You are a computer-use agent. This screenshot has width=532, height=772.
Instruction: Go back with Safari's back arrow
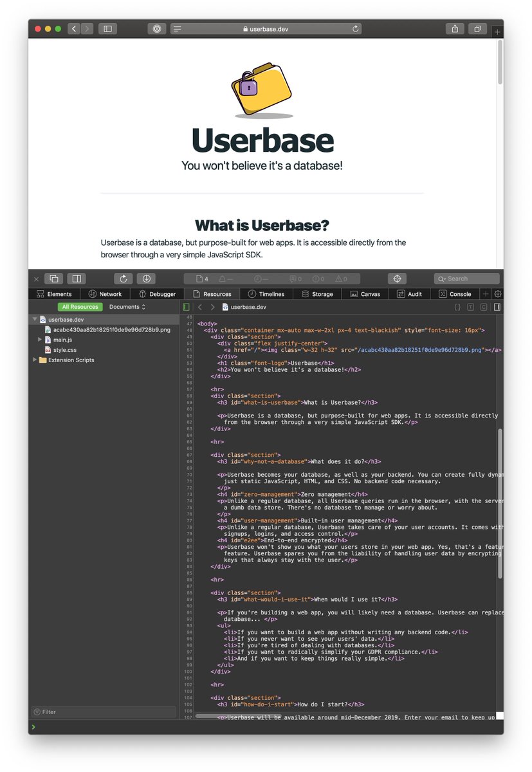pos(74,29)
